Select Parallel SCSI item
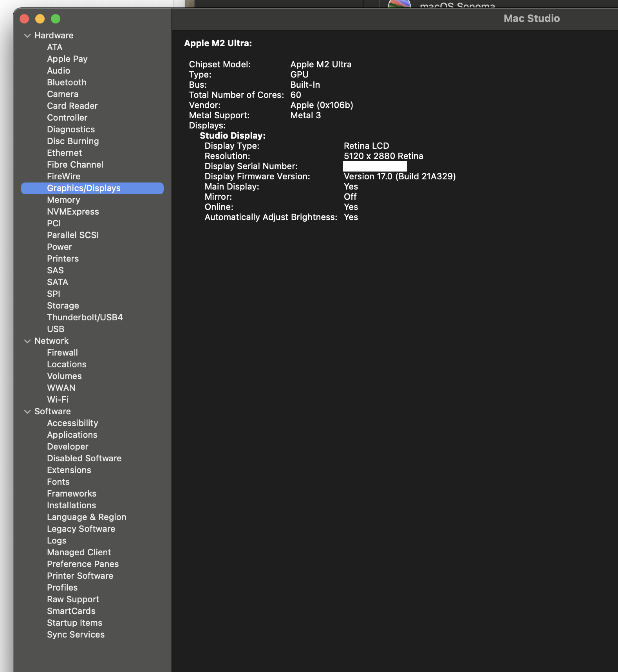618x672 pixels. click(x=73, y=235)
